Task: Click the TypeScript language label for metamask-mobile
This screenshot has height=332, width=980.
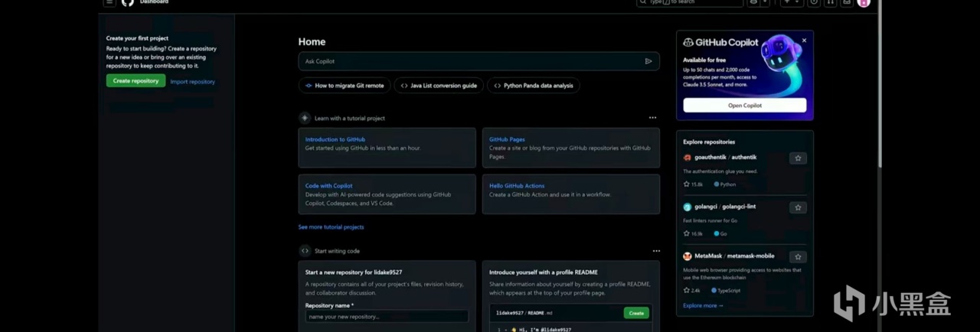Action: [726, 291]
